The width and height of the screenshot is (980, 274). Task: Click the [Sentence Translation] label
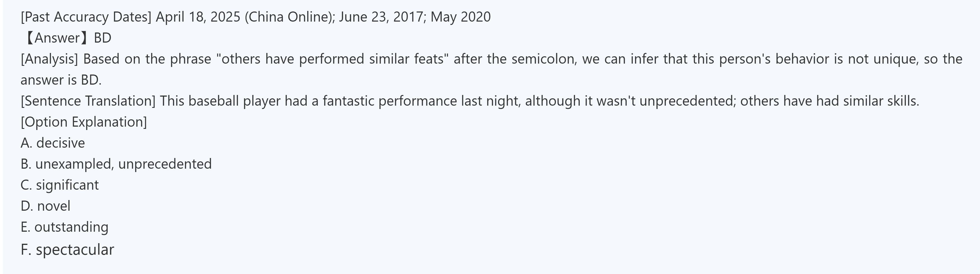88,101
